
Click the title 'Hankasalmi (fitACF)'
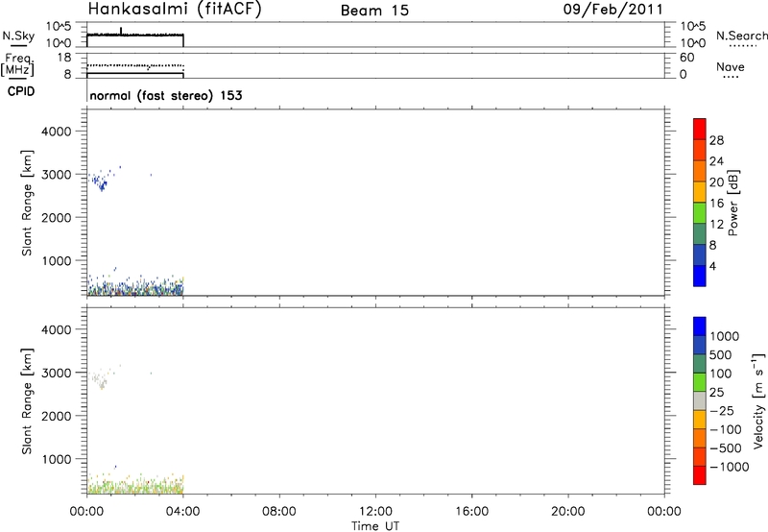click(175, 10)
